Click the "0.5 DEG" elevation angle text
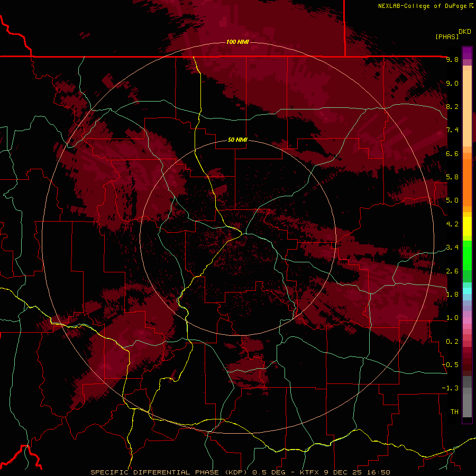Viewport: 476px width, 476px height. (x=269, y=472)
